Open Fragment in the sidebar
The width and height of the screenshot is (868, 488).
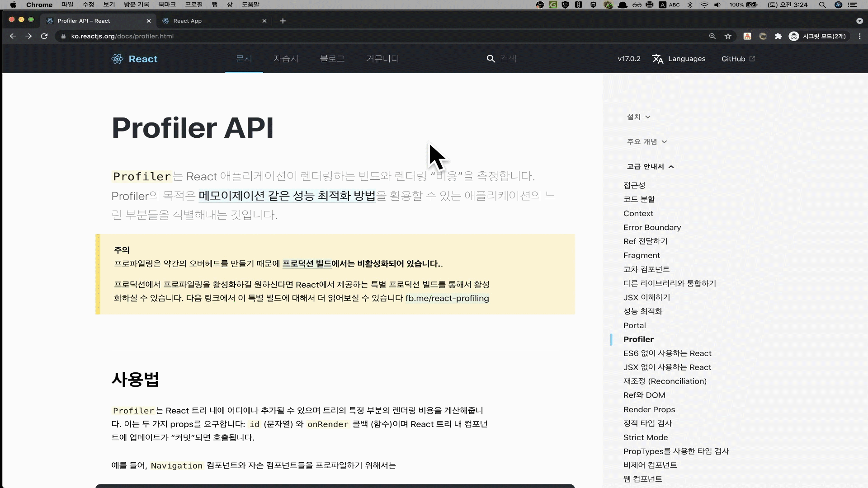coord(642,255)
